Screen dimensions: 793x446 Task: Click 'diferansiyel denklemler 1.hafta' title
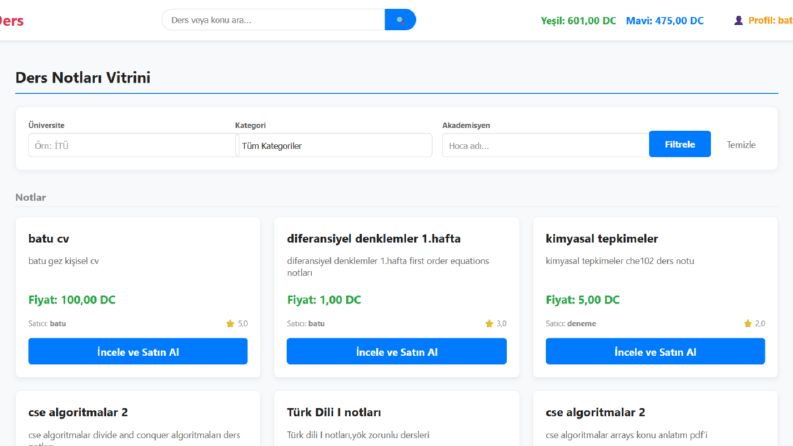tap(374, 239)
